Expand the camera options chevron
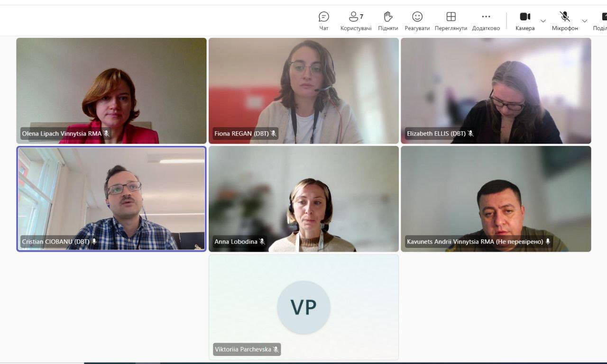 pyautogui.click(x=543, y=21)
